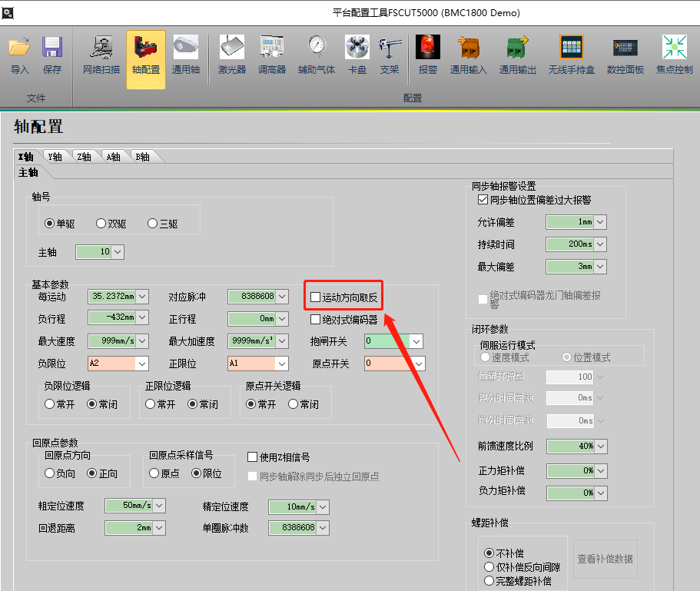The image size is (700, 591).
Task: Switch to the Y轴 tab
Action: coord(55,157)
